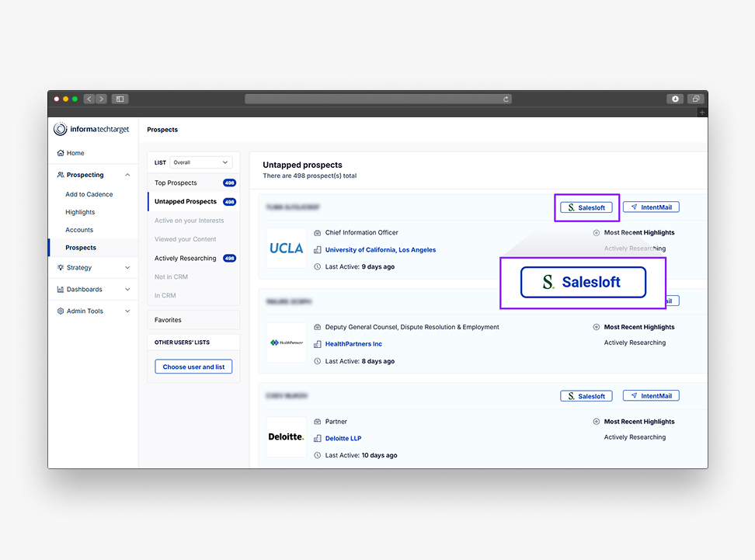Collapse the Prospecting menu section

coord(127,175)
